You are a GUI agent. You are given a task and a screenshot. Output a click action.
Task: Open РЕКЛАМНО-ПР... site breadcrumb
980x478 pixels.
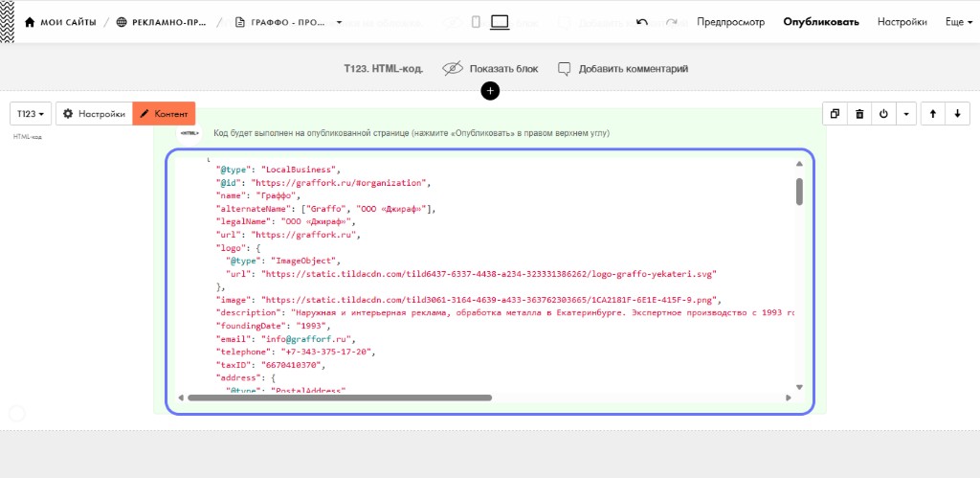(x=169, y=22)
